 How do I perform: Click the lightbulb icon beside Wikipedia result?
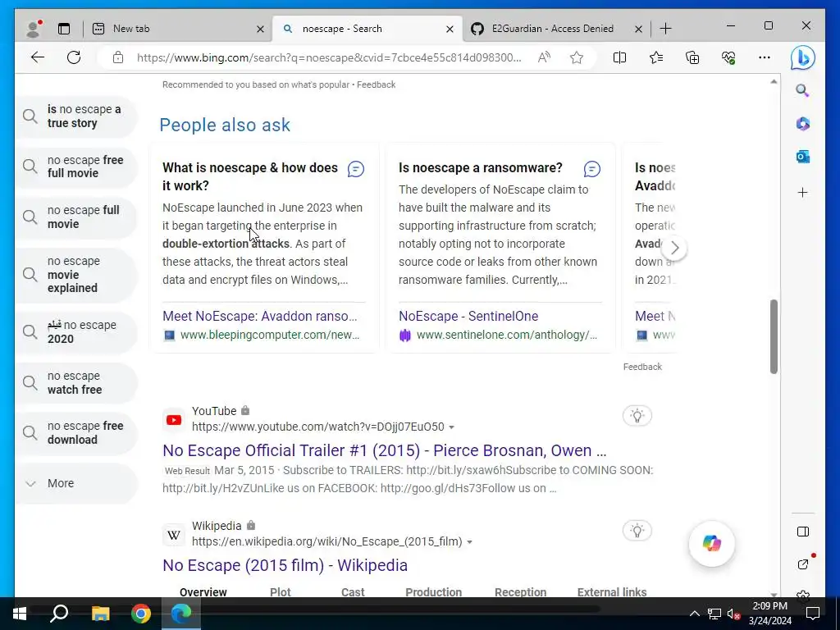click(637, 531)
